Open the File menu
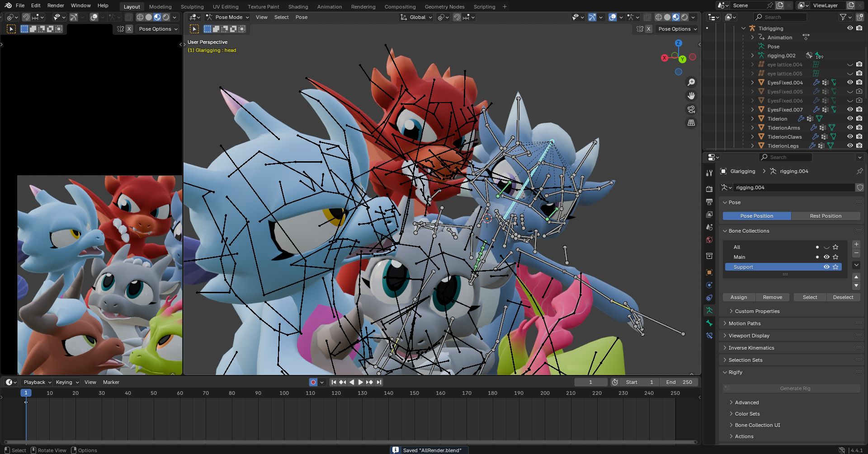The height and width of the screenshot is (454, 868). [20, 5]
